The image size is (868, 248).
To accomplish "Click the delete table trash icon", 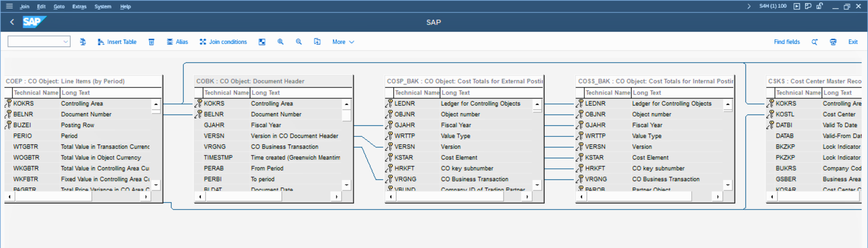I will [152, 42].
